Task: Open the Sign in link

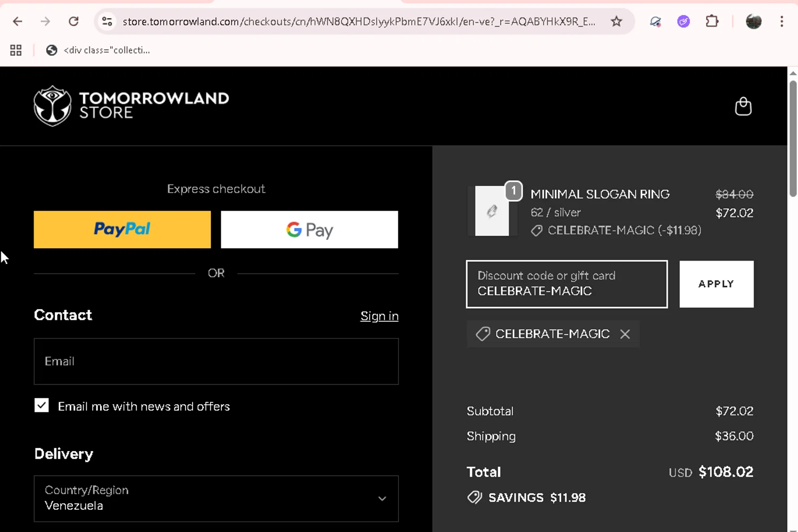Action: (x=379, y=316)
